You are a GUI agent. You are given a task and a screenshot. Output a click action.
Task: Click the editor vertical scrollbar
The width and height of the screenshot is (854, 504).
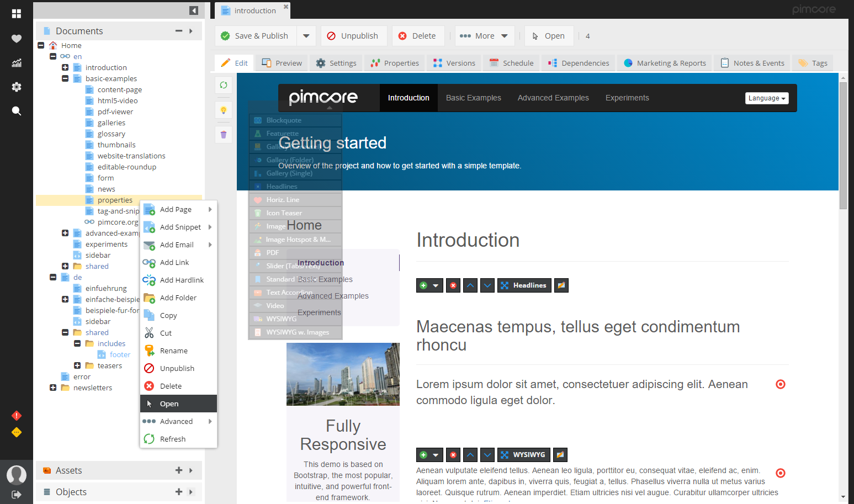click(x=843, y=145)
